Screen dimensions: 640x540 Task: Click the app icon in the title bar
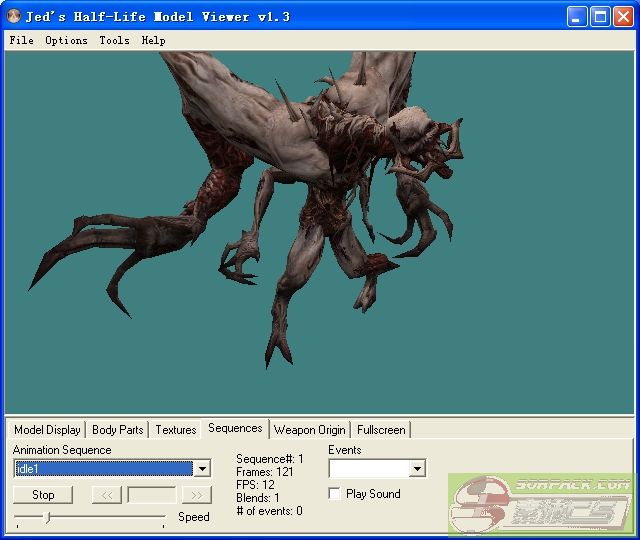click(x=14, y=16)
